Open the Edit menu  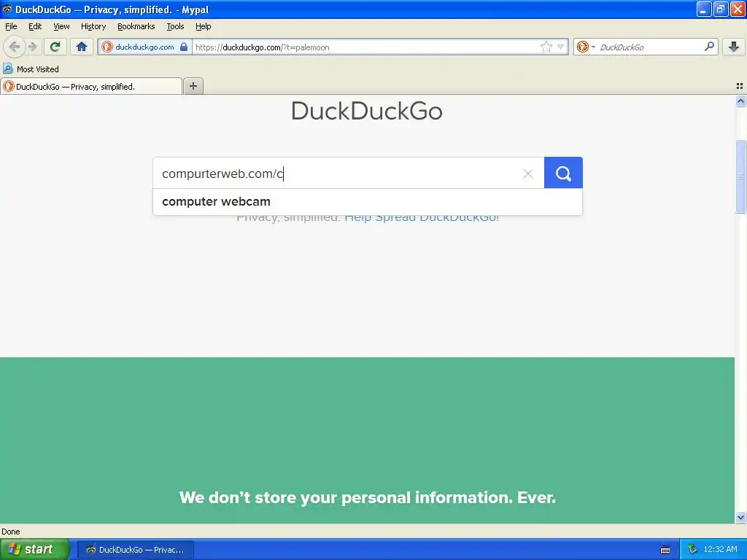[x=35, y=26]
